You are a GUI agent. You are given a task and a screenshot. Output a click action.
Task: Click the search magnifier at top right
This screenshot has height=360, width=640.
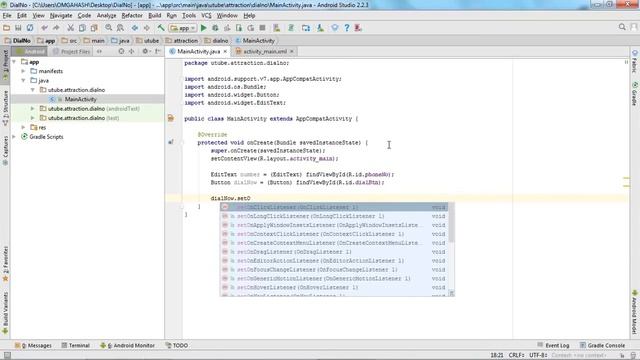click(622, 27)
